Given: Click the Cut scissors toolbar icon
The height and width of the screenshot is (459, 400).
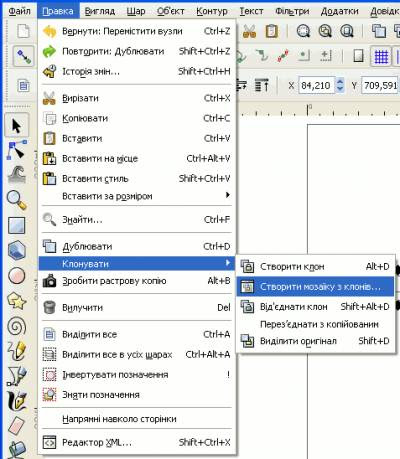Looking at the screenshot, I should click(x=250, y=31).
